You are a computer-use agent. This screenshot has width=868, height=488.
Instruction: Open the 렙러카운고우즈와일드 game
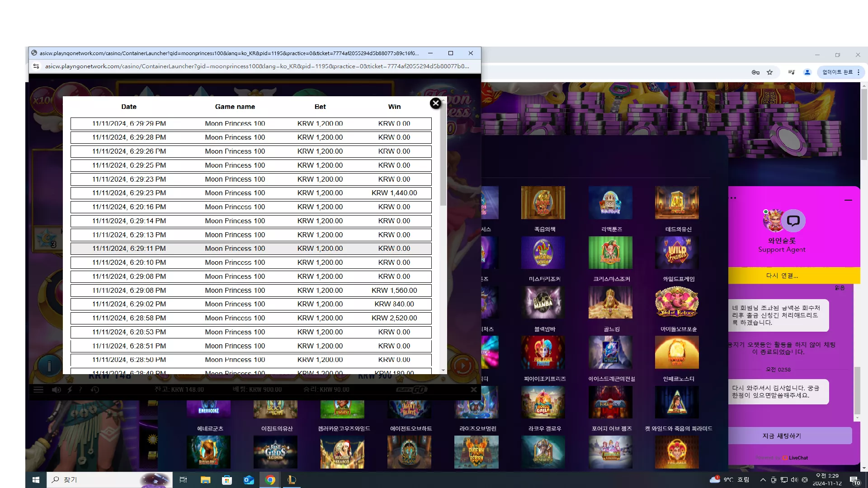click(342, 409)
